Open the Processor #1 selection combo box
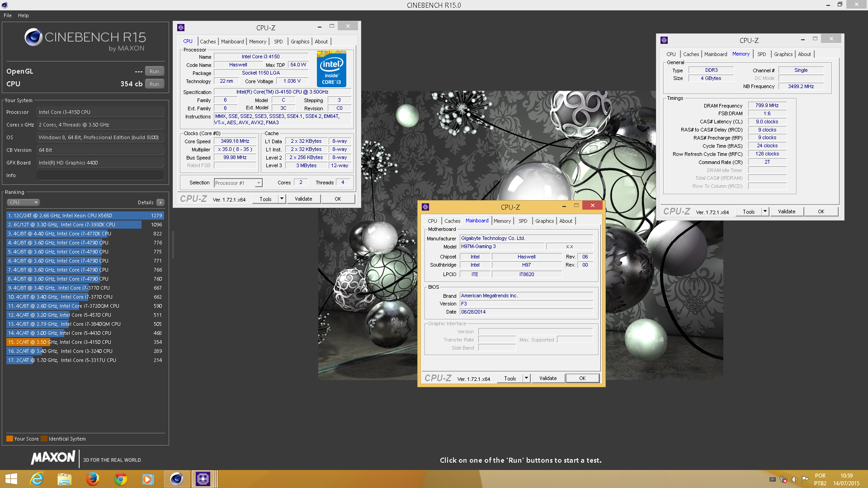 [x=238, y=183]
